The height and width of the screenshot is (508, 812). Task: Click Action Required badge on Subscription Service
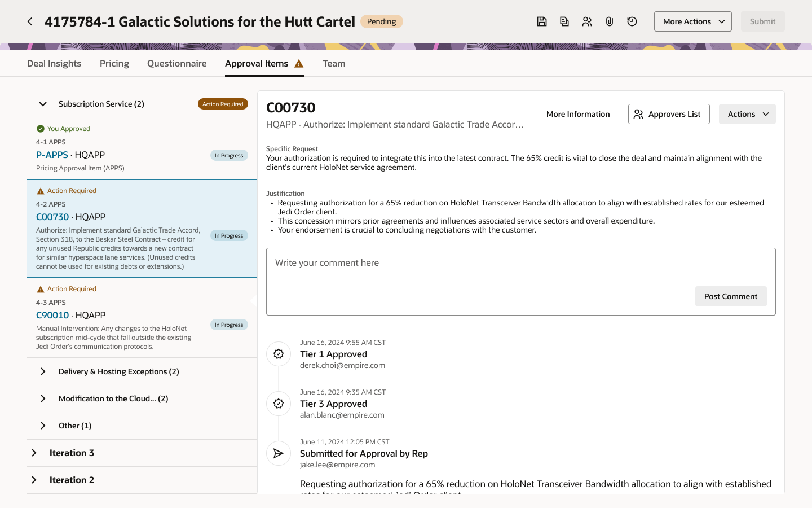(223, 104)
